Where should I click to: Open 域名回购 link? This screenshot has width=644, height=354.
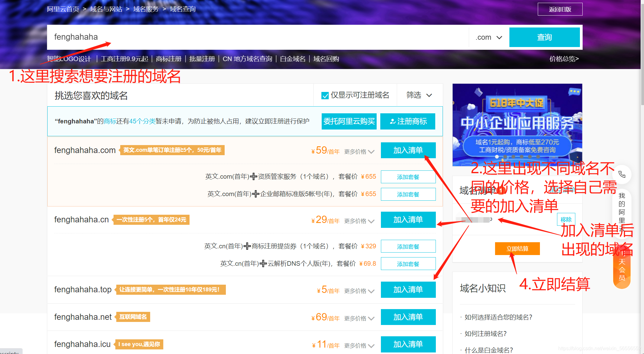click(x=326, y=59)
